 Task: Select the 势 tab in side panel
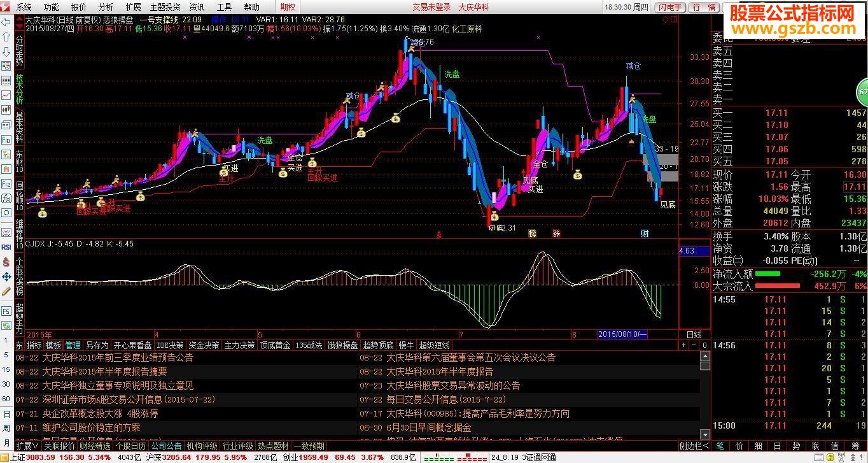coord(796,446)
